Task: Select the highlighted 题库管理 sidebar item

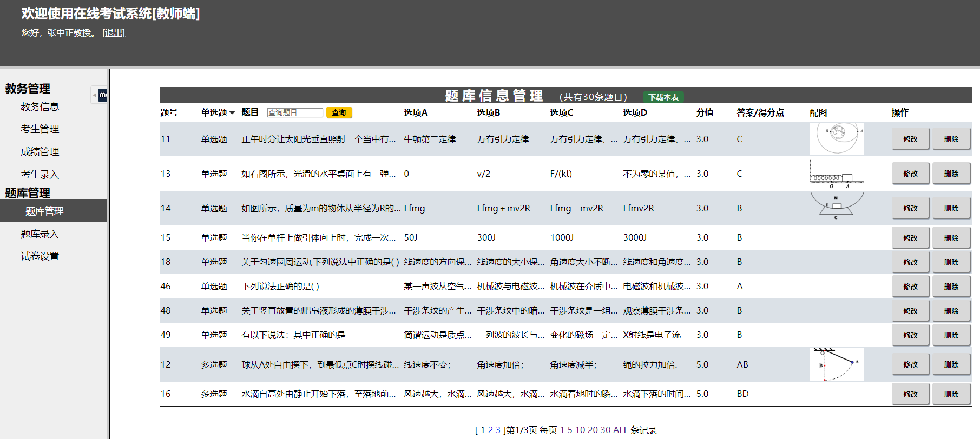Action: (53, 211)
